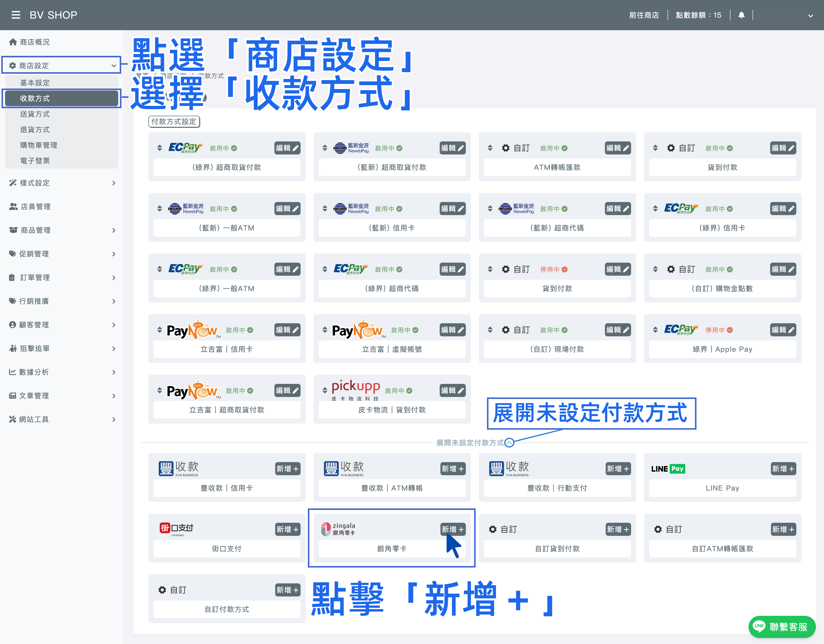Click the 聯繫客服 LINE chat button
The height and width of the screenshot is (644, 824).
[x=782, y=627]
